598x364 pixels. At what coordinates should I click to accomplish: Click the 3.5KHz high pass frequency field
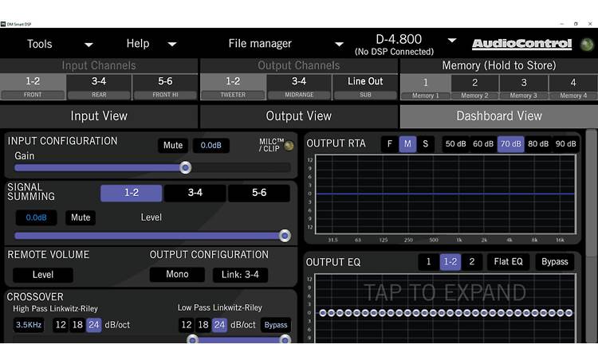click(x=28, y=325)
